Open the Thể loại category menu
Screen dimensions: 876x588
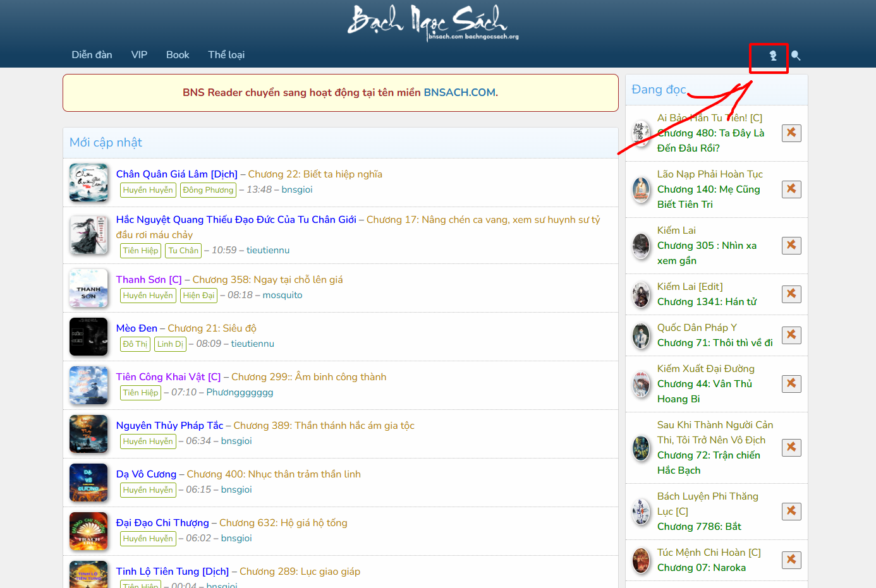226,55
